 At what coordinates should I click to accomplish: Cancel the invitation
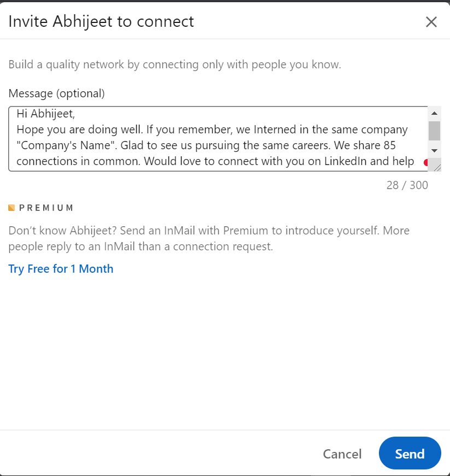coord(342,454)
